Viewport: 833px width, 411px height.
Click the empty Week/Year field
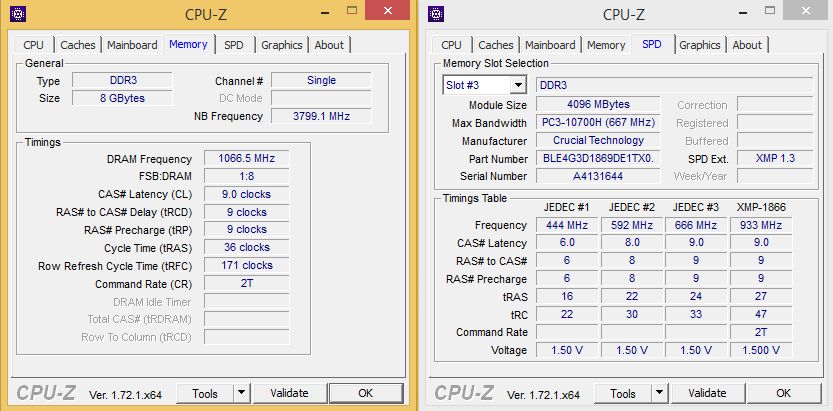tap(775, 176)
